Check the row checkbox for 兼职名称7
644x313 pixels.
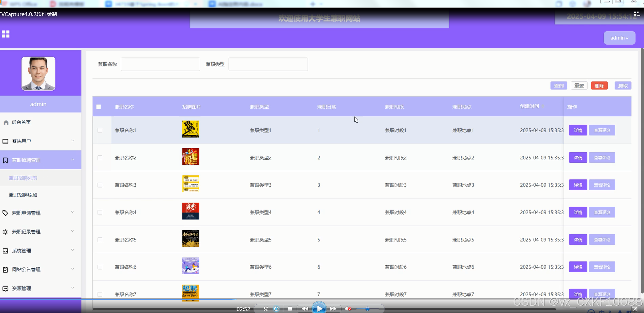coord(100,294)
